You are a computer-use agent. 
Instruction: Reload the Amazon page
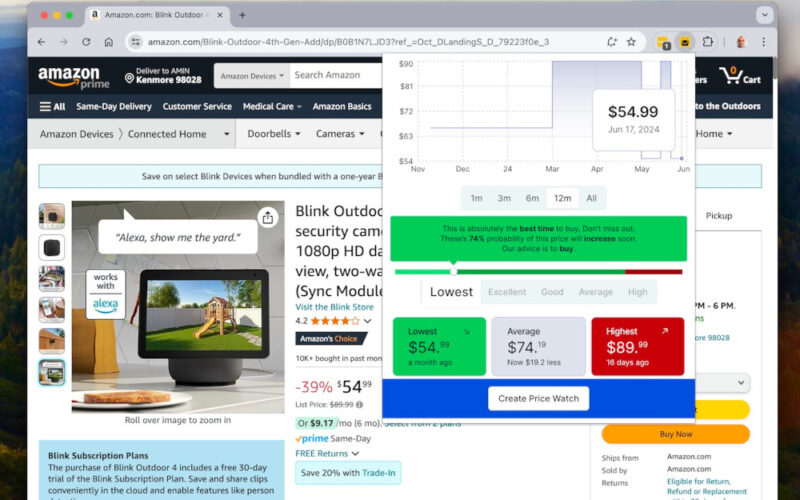[86, 42]
